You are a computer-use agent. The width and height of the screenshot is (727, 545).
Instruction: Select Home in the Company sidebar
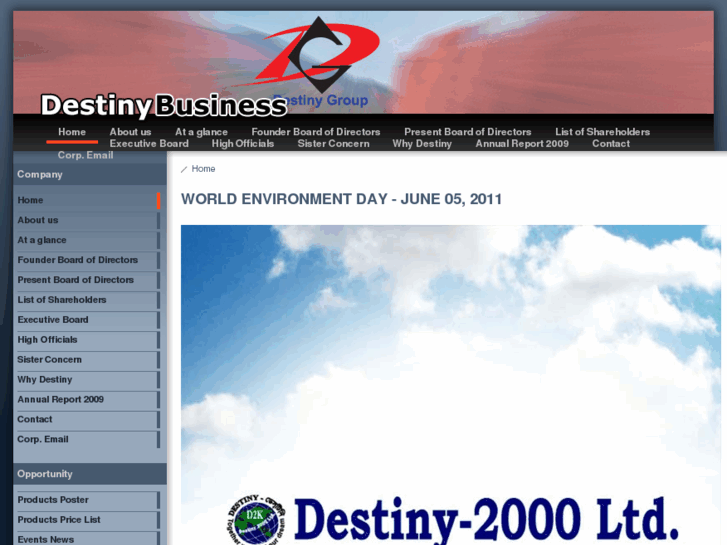click(x=89, y=200)
